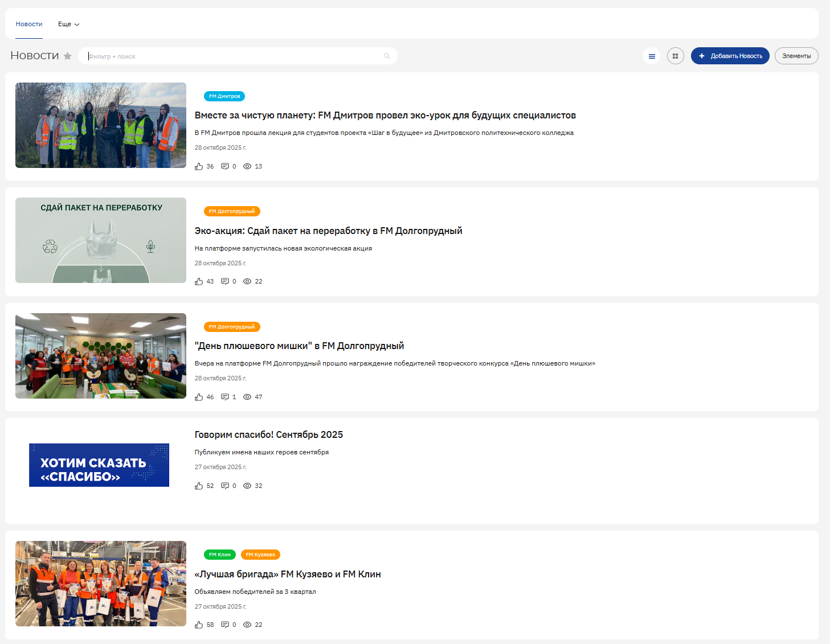830x644 pixels.
Task: Click the green FM Клин tag
Action: (219, 555)
